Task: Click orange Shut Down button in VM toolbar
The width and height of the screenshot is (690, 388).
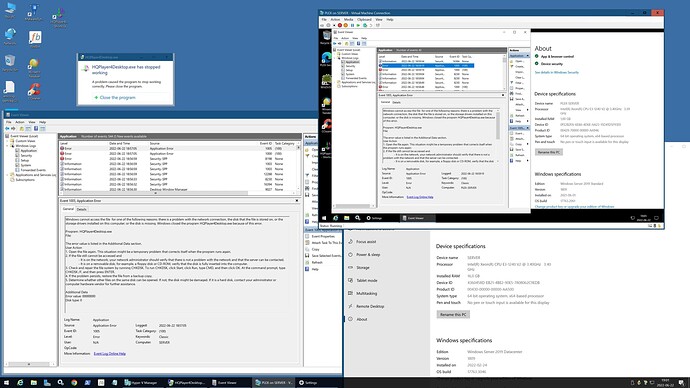Action: [x=345, y=26]
